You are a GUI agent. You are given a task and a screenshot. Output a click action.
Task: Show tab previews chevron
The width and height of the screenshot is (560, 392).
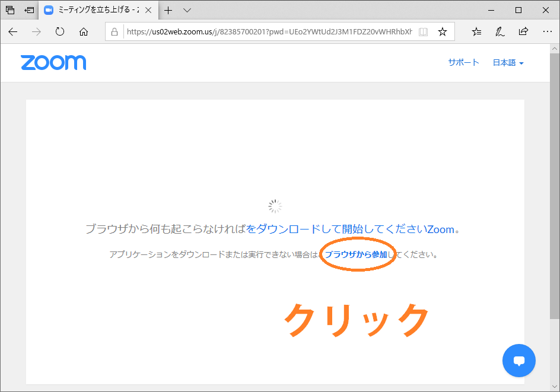pos(187,10)
